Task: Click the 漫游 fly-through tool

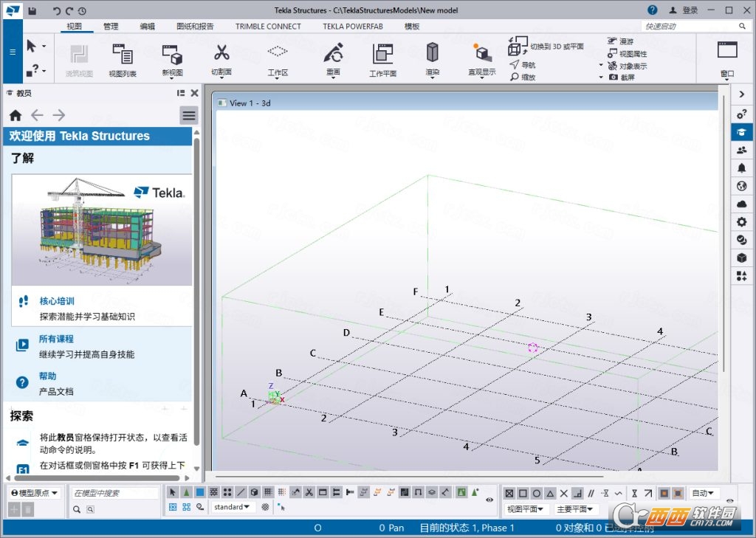Action: [620, 41]
